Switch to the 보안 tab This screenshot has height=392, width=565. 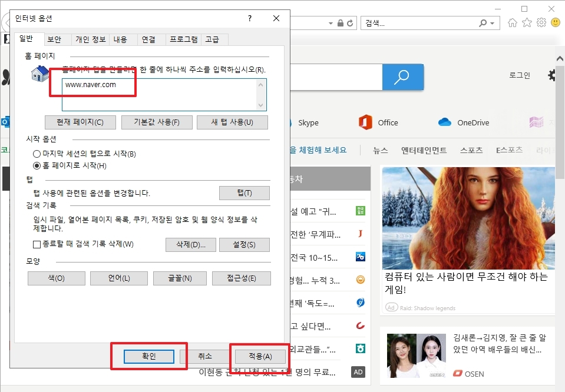[x=54, y=39]
